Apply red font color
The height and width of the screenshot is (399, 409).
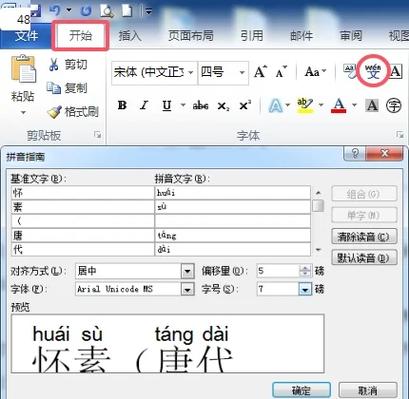tap(339, 106)
